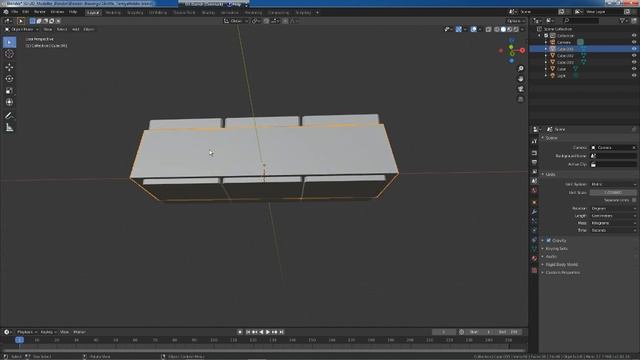Play the timeline animation
The width and height of the screenshot is (640, 360).
tap(268, 332)
